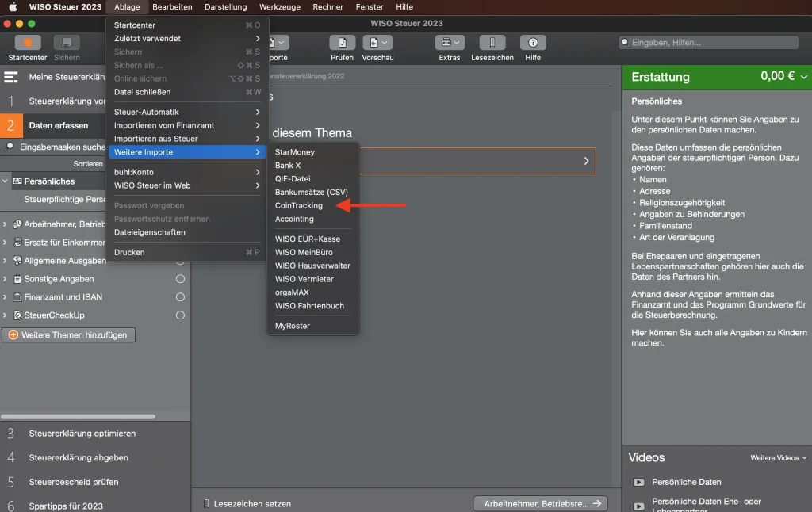Open the Hilfe toolbar icon
Viewport: 812px width, 512px height.
pyautogui.click(x=533, y=43)
